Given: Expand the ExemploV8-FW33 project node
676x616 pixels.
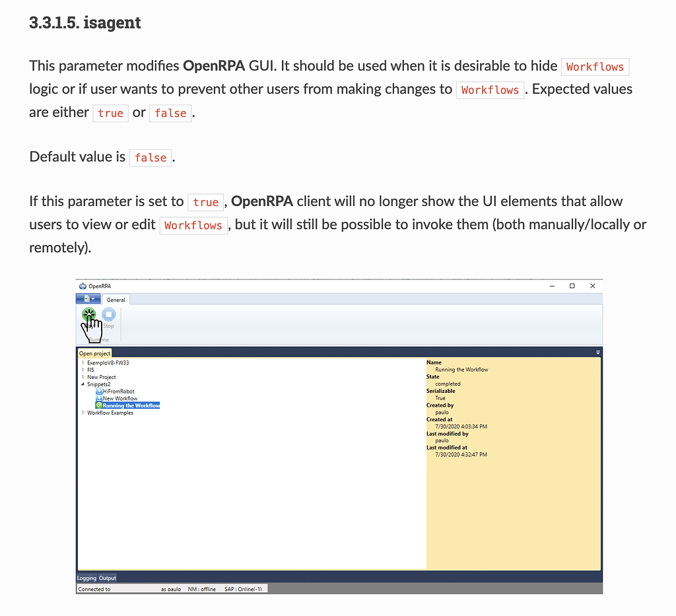Looking at the screenshot, I should coord(83,362).
